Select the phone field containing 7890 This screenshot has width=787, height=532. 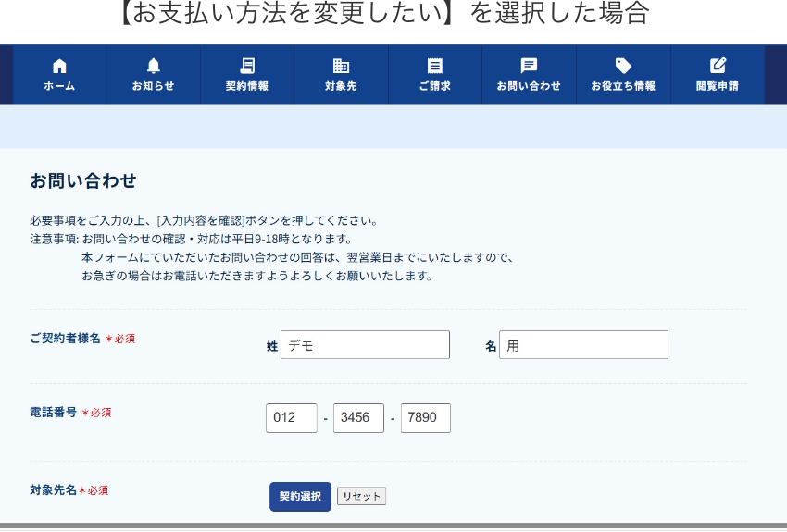[x=426, y=417]
